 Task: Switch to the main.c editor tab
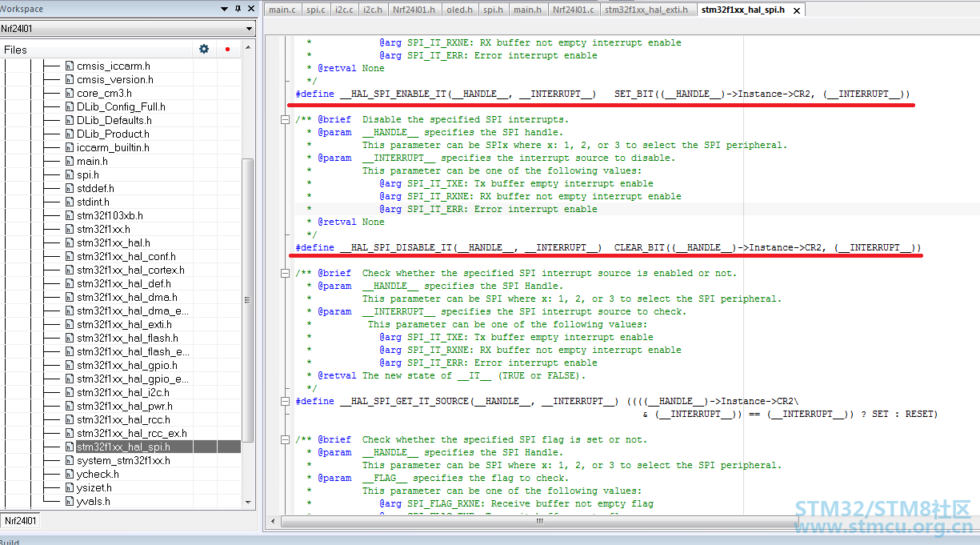coord(282,10)
